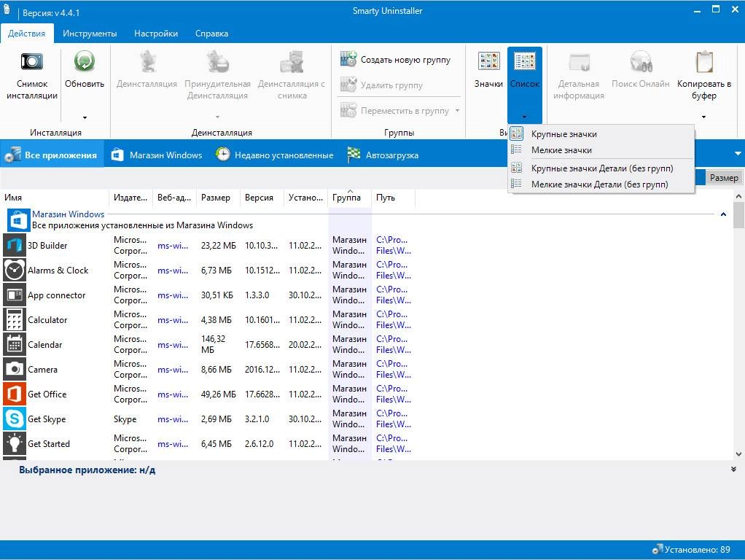Open the Справка ribbon tab
The image size is (745, 560).
(211, 34)
